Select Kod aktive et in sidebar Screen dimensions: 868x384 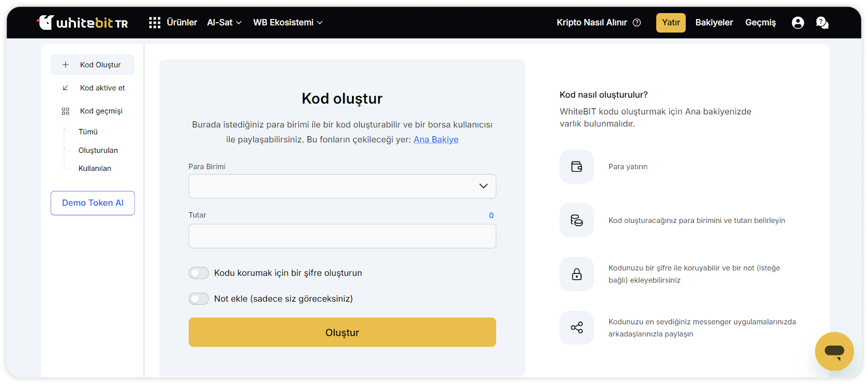tap(102, 88)
